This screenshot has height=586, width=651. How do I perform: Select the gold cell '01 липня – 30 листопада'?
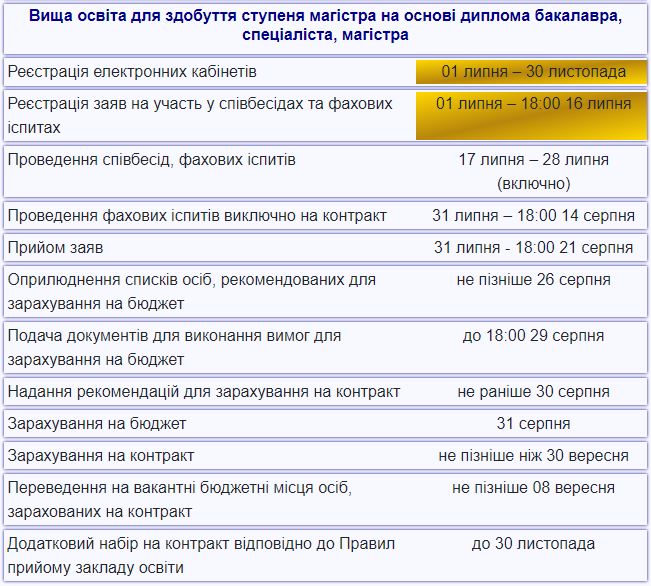[533, 72]
